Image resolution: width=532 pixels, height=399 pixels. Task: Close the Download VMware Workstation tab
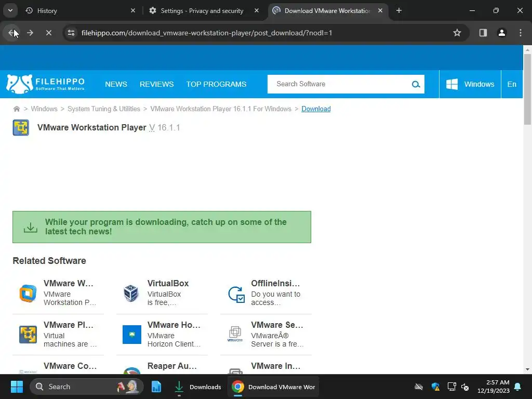coord(380,11)
